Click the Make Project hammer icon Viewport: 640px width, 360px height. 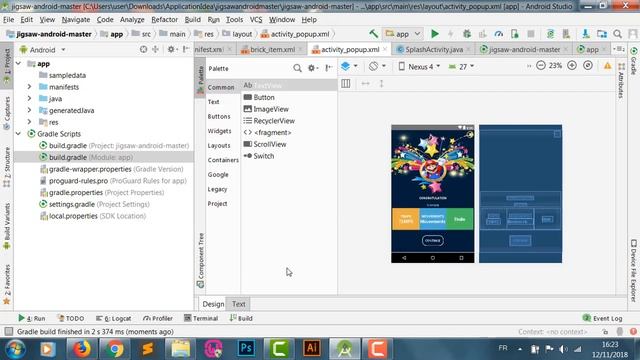373,34
